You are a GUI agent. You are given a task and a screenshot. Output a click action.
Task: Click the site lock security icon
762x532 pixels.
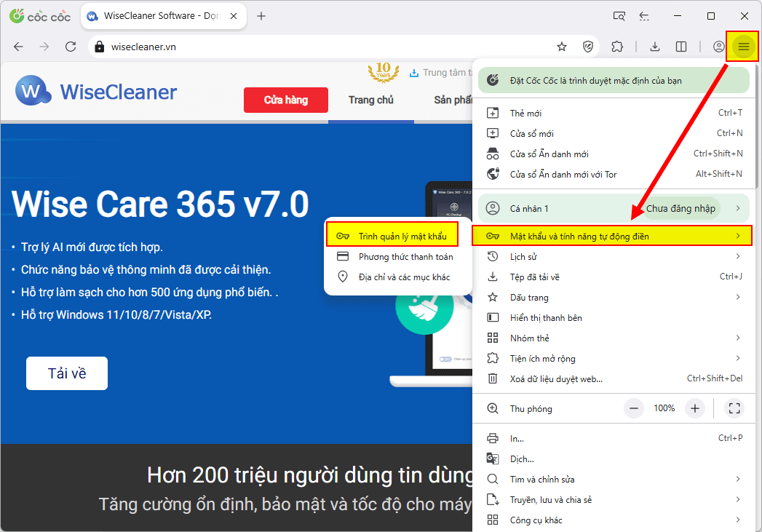coord(100,47)
